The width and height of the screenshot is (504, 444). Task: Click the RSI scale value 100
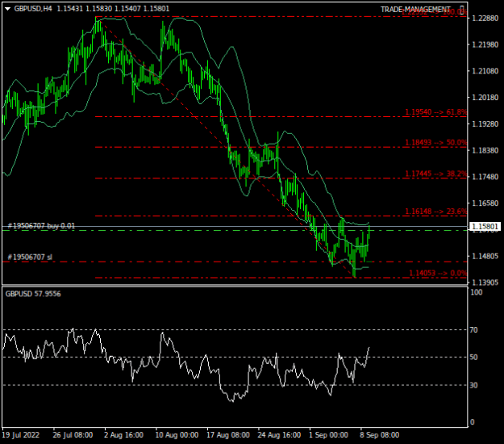[477, 292]
